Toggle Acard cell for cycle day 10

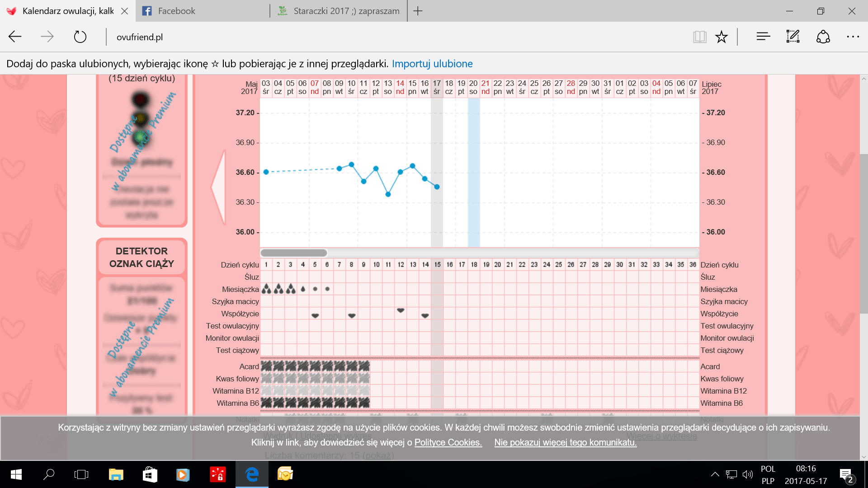point(376,366)
